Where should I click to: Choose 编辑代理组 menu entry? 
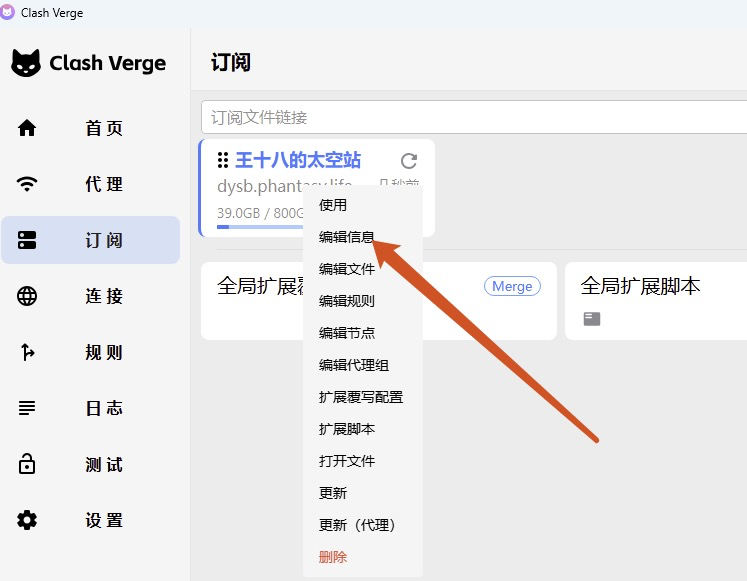point(353,365)
